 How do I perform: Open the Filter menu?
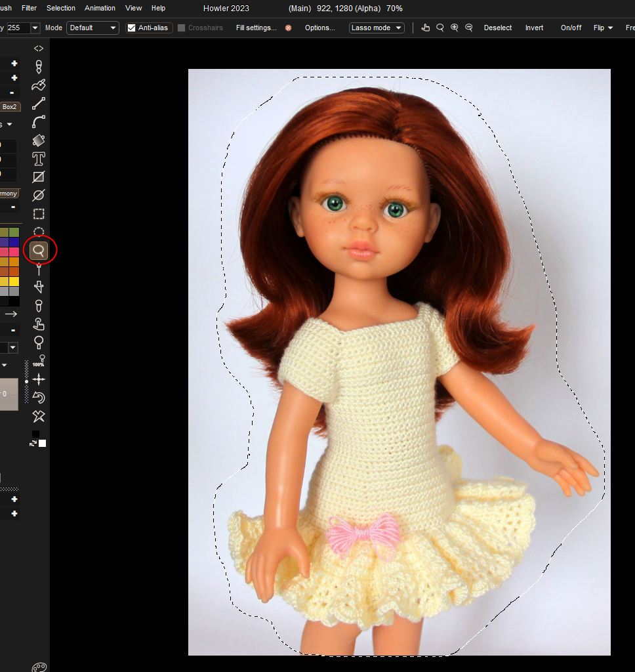point(29,8)
